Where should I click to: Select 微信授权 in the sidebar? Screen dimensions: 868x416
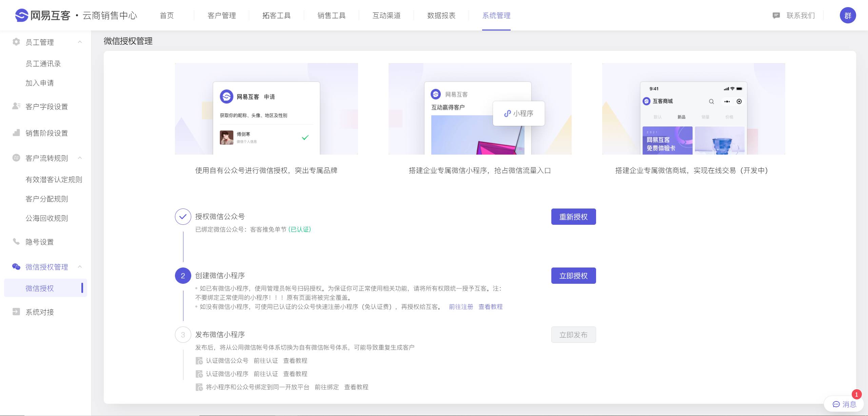(x=45, y=288)
